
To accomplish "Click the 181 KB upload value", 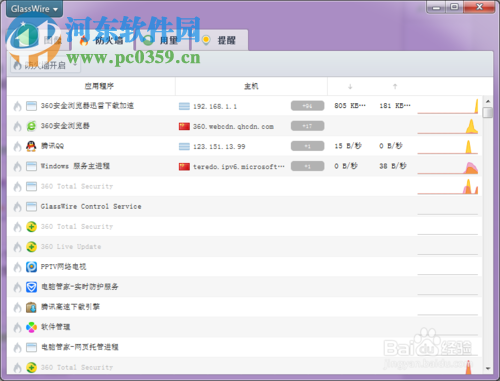I will click(x=395, y=106).
